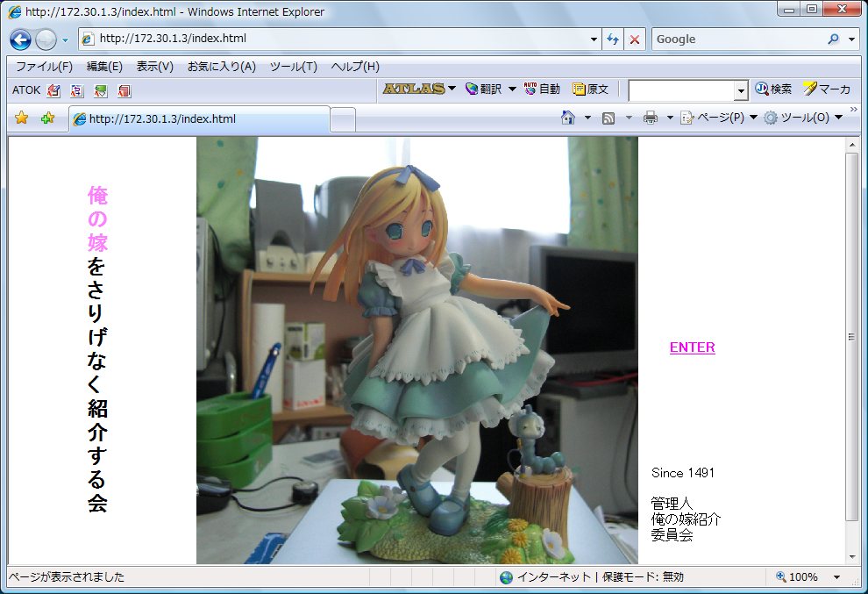Click the ATLAS toolbar text input
Viewport: 868px width, 594px height.
point(681,90)
